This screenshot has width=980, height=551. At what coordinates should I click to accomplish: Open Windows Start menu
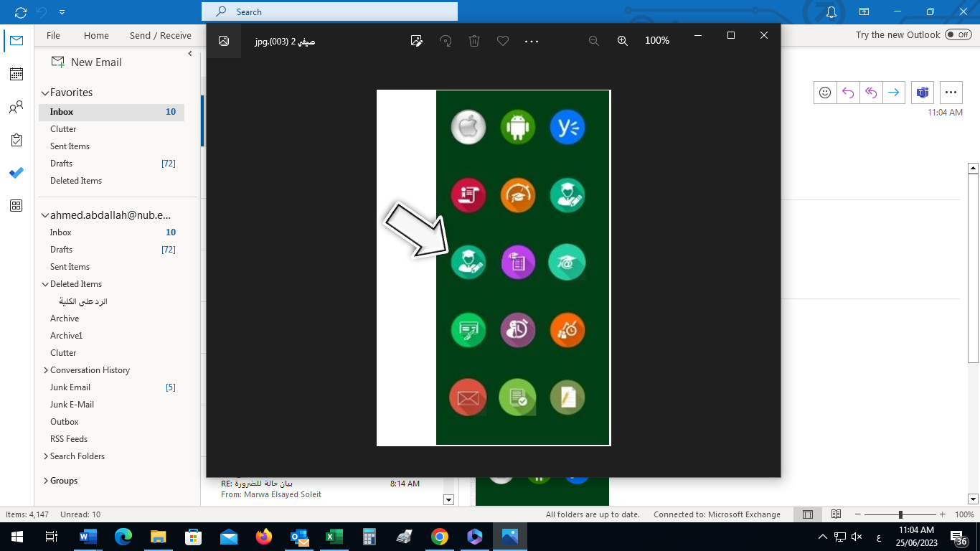click(17, 537)
